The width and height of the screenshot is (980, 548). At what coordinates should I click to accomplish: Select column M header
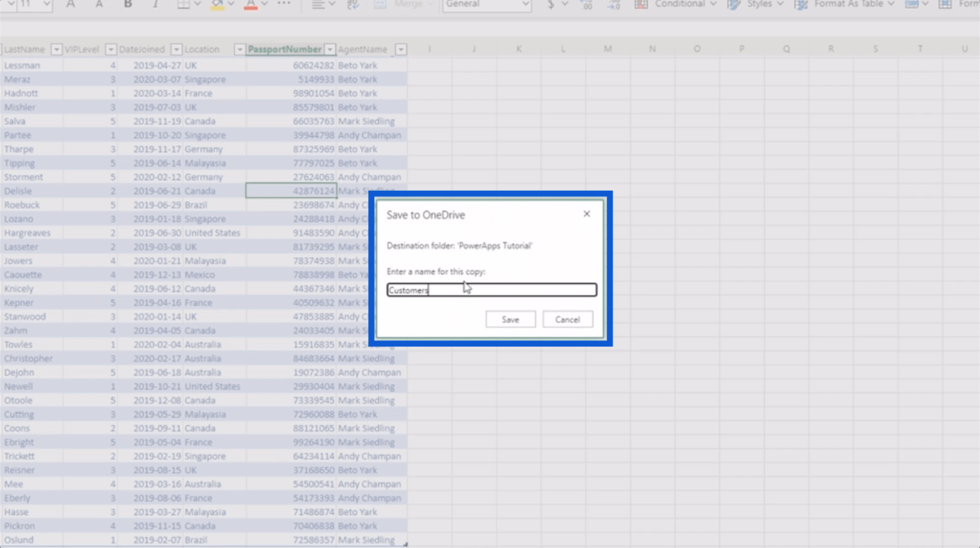608,49
